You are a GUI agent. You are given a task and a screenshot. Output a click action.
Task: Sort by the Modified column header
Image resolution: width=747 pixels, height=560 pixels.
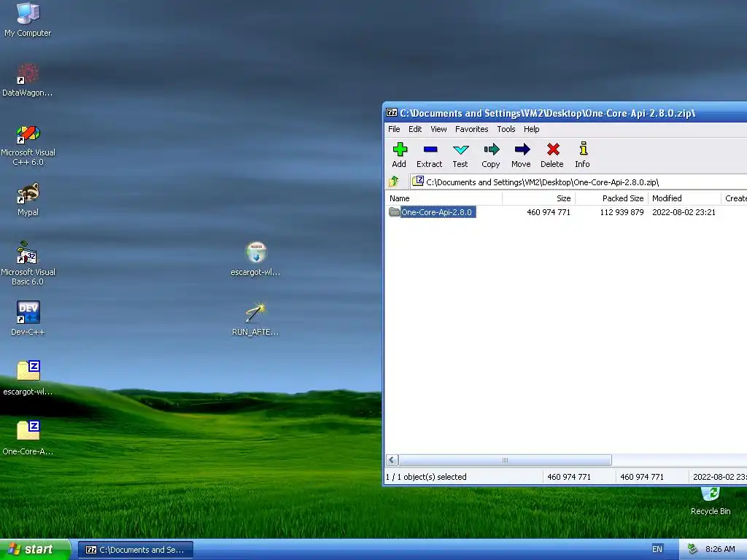[x=684, y=198]
